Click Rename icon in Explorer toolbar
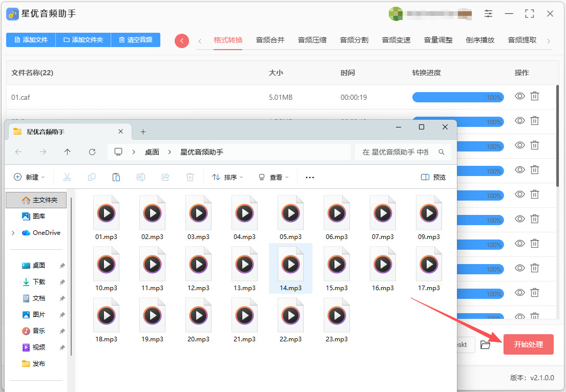The height and width of the screenshot is (392, 566). (141, 177)
